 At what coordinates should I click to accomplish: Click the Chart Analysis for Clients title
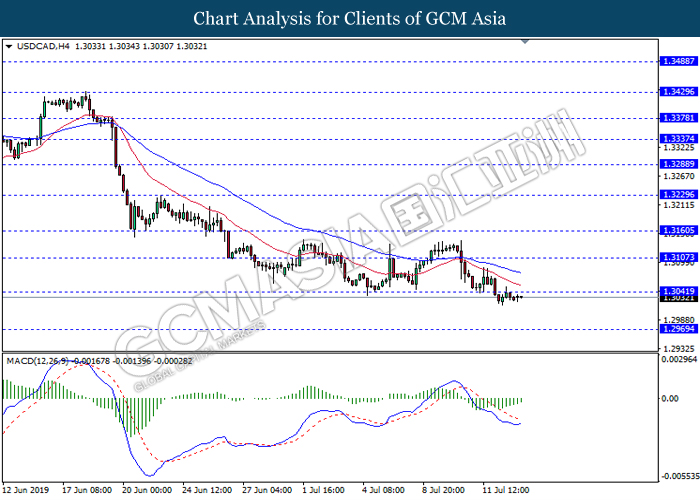pos(349,18)
